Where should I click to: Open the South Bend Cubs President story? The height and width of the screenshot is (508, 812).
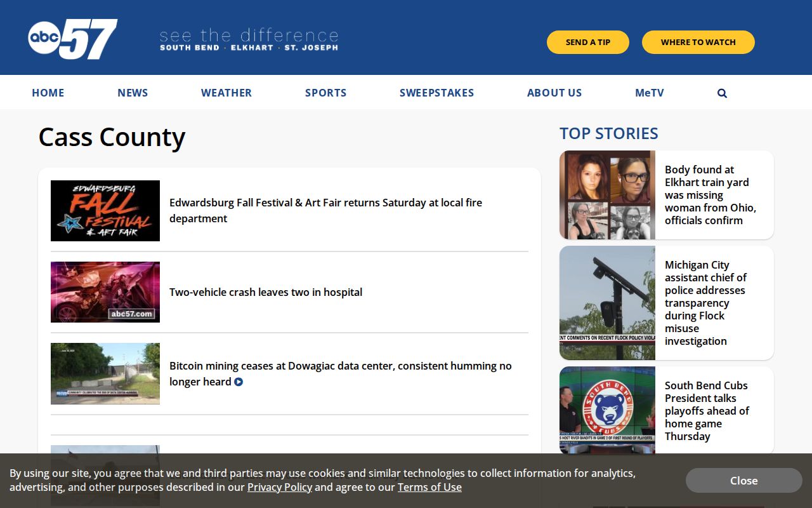pyautogui.click(x=707, y=411)
